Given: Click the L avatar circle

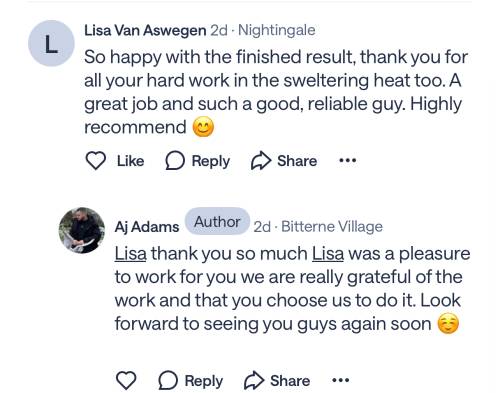Looking at the screenshot, I should click(x=51, y=43).
